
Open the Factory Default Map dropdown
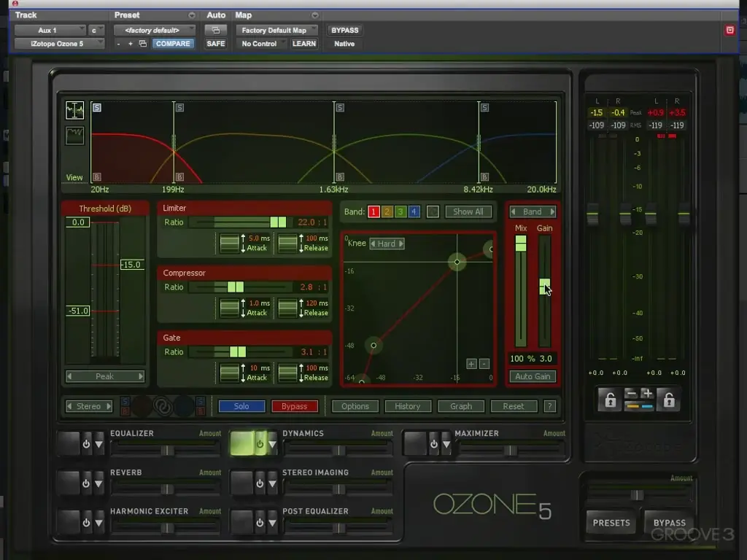276,30
